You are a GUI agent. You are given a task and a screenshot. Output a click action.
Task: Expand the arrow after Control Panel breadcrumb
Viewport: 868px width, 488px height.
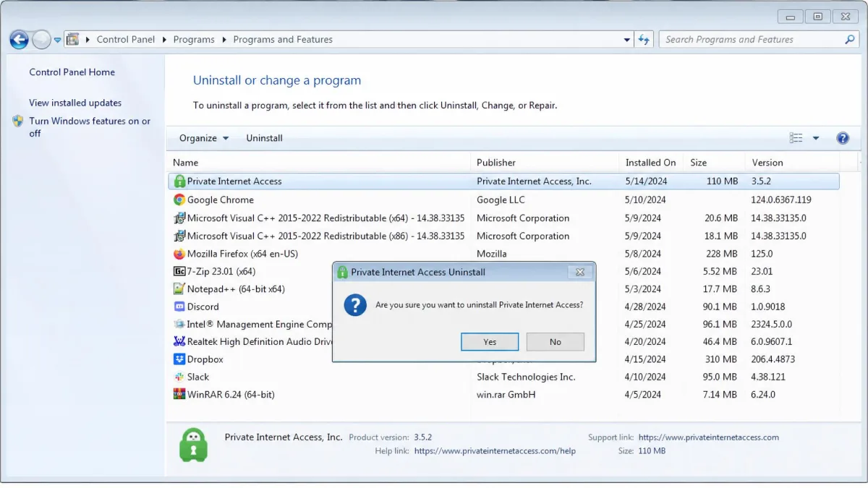[x=164, y=40]
